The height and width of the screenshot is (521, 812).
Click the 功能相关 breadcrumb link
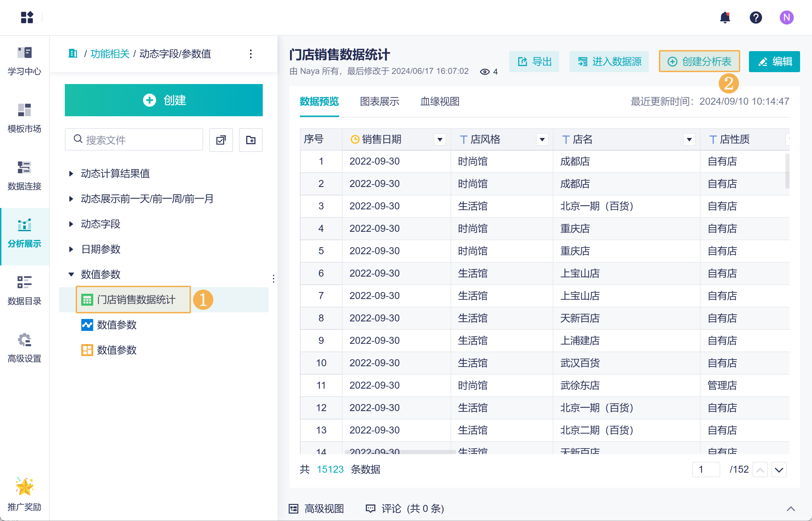click(x=110, y=54)
